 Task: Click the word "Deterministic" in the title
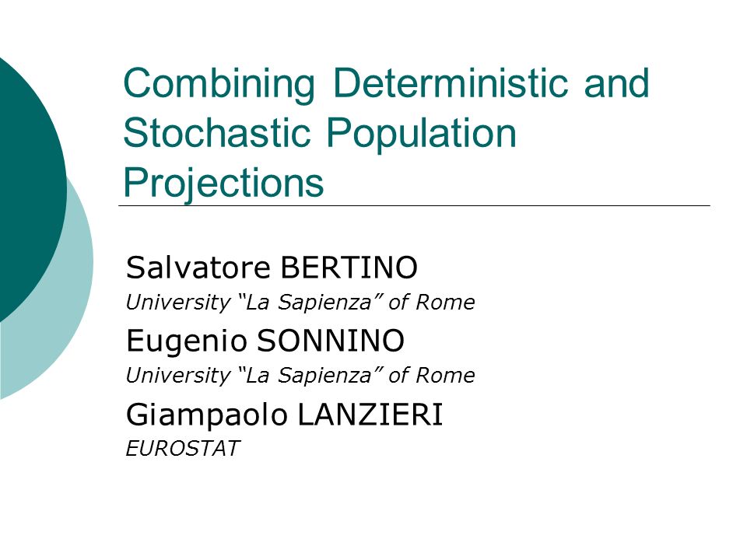coord(451,83)
